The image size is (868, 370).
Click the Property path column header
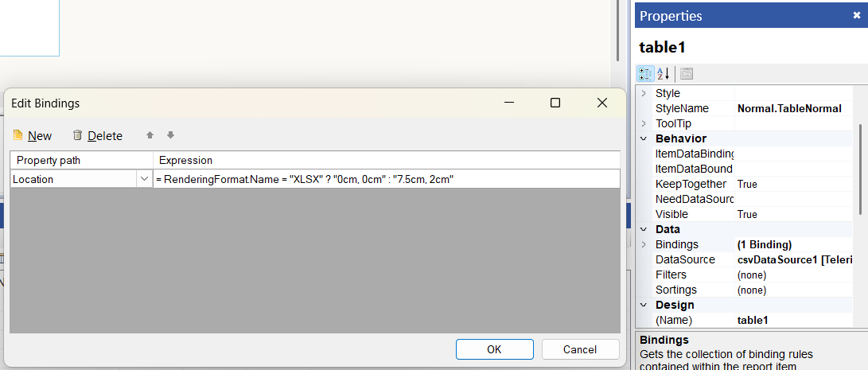pyautogui.click(x=81, y=160)
